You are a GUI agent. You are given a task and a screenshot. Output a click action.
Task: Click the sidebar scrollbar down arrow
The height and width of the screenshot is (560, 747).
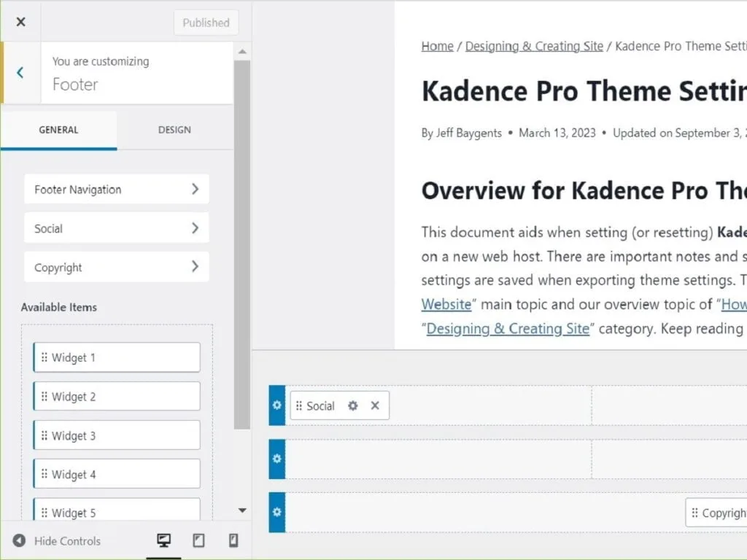point(242,510)
